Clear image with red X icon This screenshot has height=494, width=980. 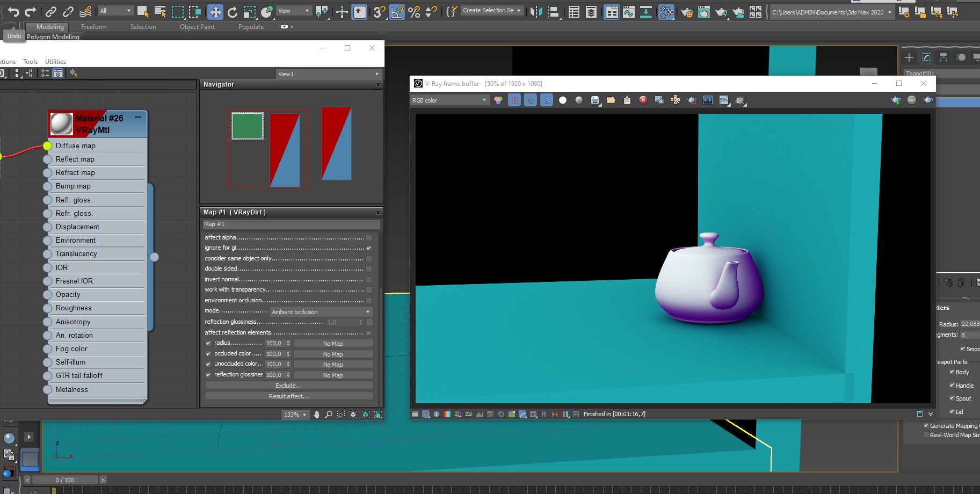643,100
